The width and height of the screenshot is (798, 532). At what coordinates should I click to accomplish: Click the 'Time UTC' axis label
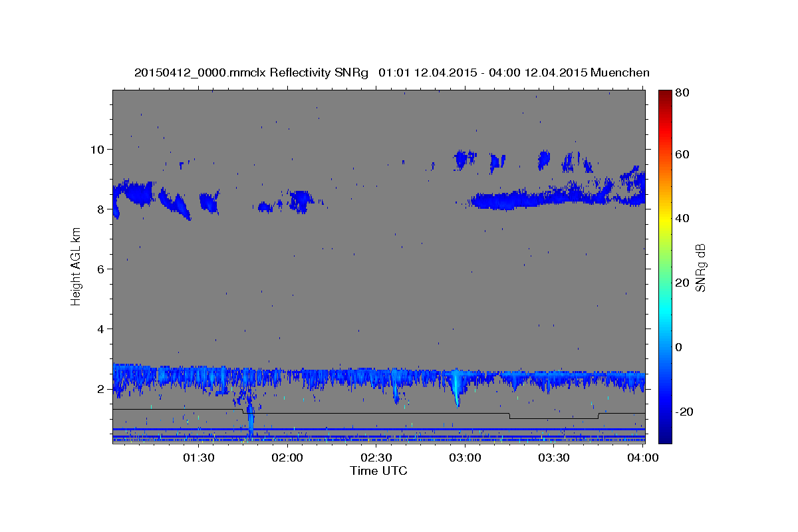378,471
